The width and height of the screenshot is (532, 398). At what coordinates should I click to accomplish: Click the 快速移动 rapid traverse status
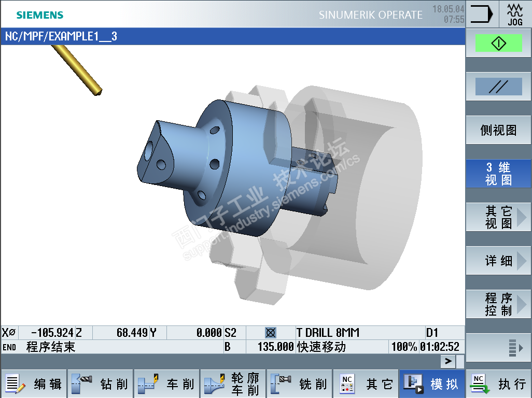tap(321, 347)
